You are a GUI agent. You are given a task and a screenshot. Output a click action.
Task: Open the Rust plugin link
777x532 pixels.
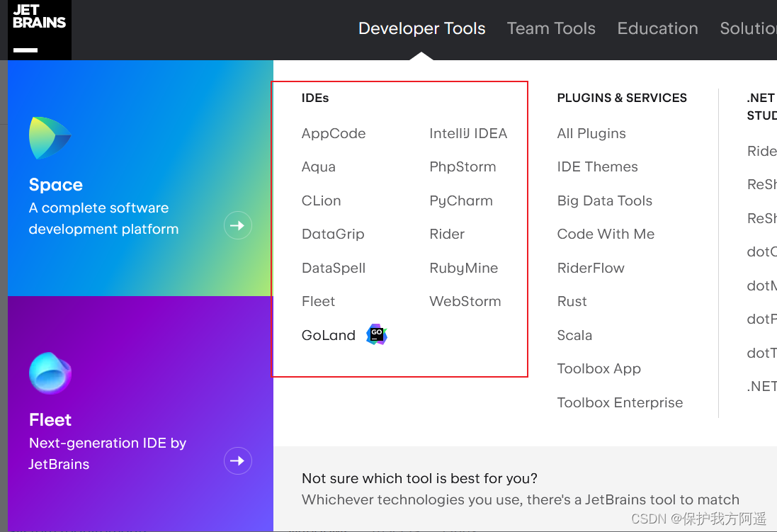pyautogui.click(x=572, y=302)
